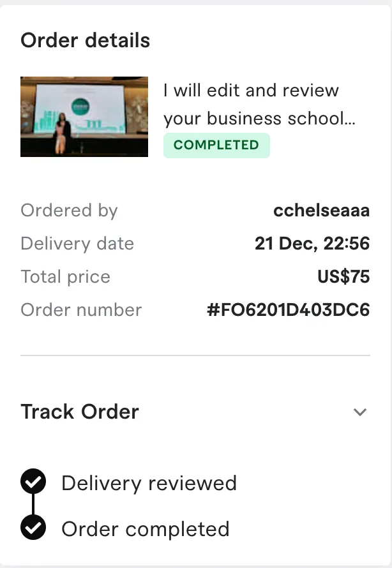Open buyer profile cchelseaaa
392x568 pixels.
321,211
